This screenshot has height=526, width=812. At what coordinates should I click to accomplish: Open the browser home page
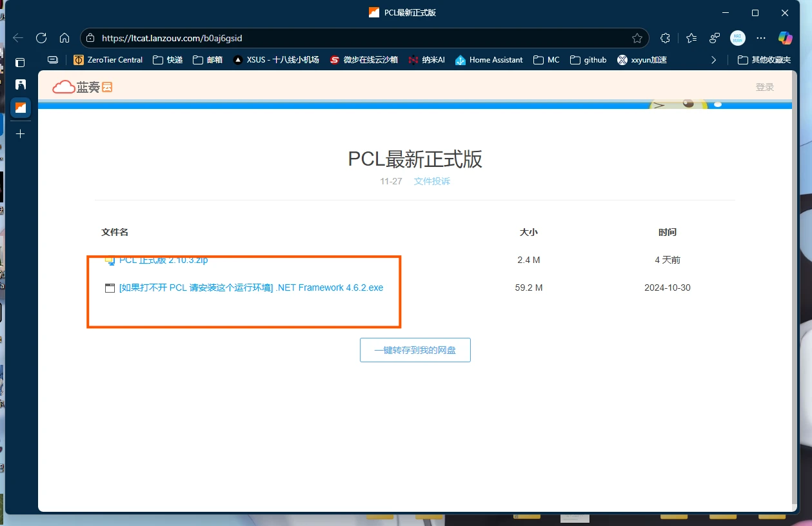(64, 38)
